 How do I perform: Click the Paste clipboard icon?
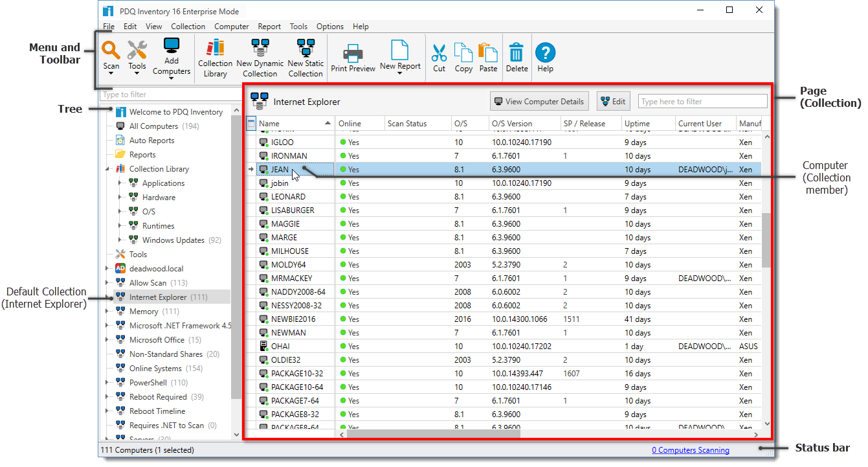(x=488, y=52)
